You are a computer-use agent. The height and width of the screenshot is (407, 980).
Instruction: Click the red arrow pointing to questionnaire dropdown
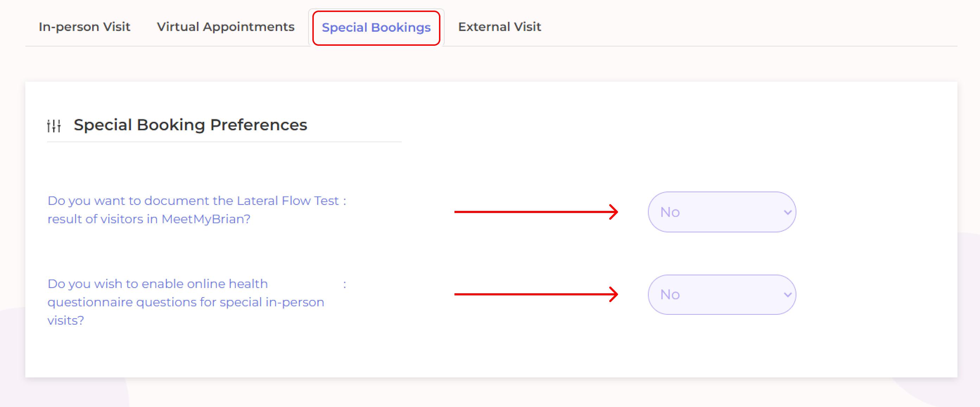pyautogui.click(x=536, y=294)
